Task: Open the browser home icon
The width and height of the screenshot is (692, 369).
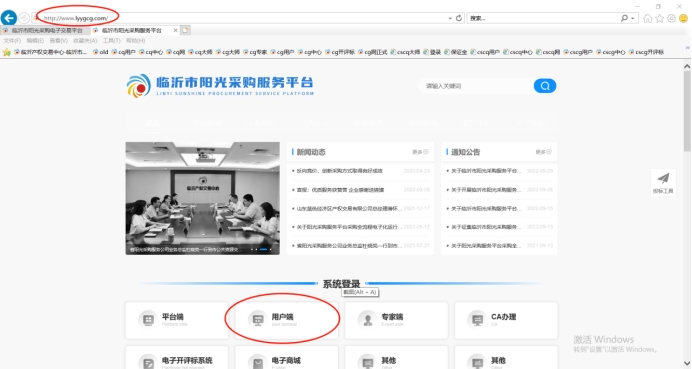Action: 647,18
